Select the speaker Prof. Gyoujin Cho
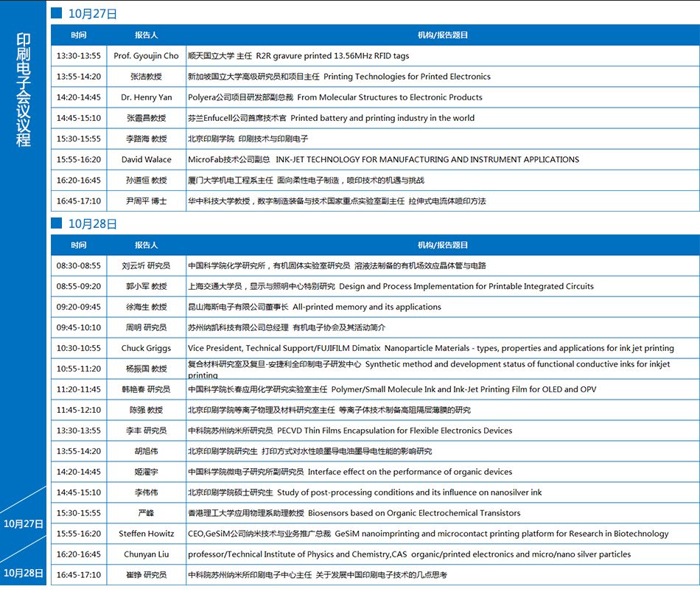 (146, 56)
